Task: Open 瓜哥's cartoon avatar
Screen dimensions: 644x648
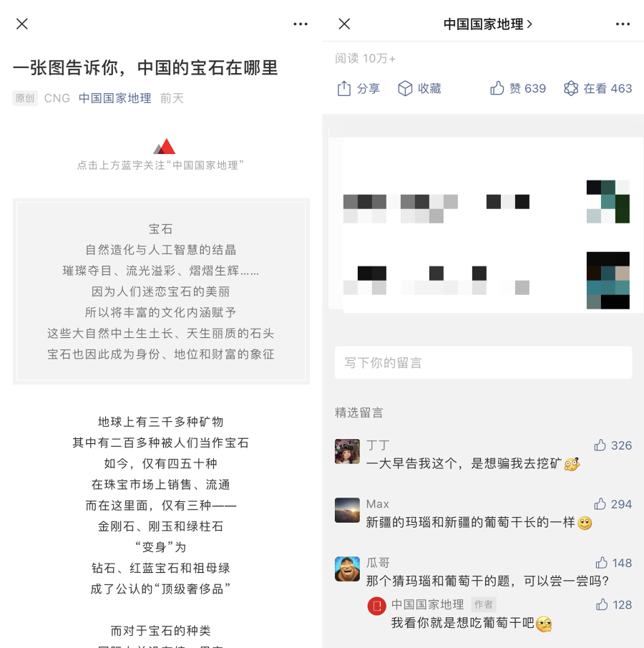Action: [347, 569]
